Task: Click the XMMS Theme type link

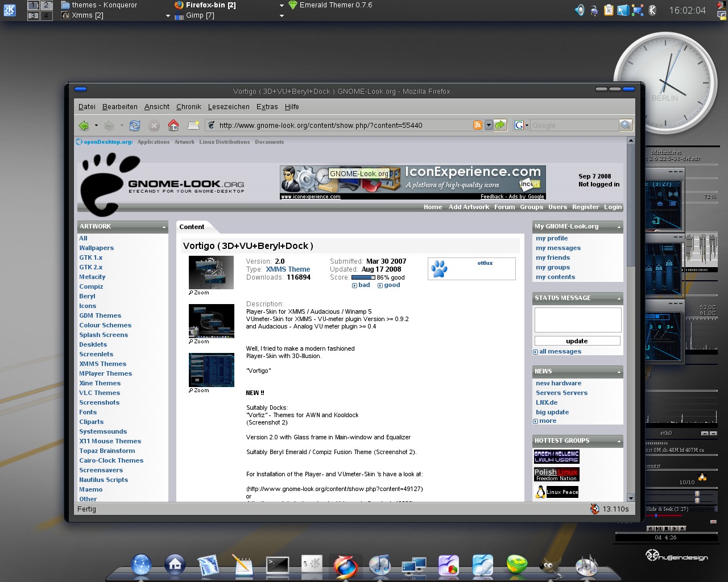Action: click(288, 269)
